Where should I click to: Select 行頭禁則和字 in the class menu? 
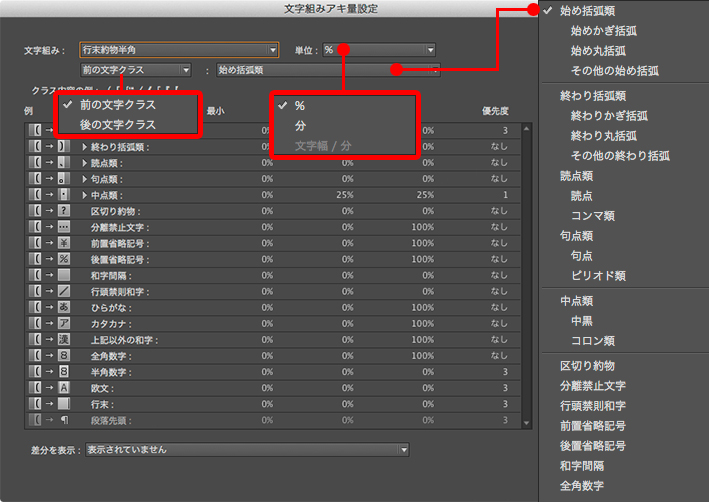pos(593,406)
